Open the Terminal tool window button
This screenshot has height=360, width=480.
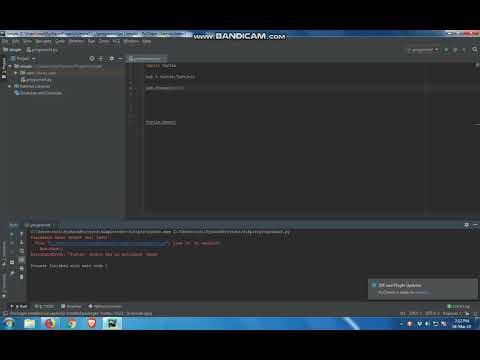pyautogui.click(x=71, y=306)
